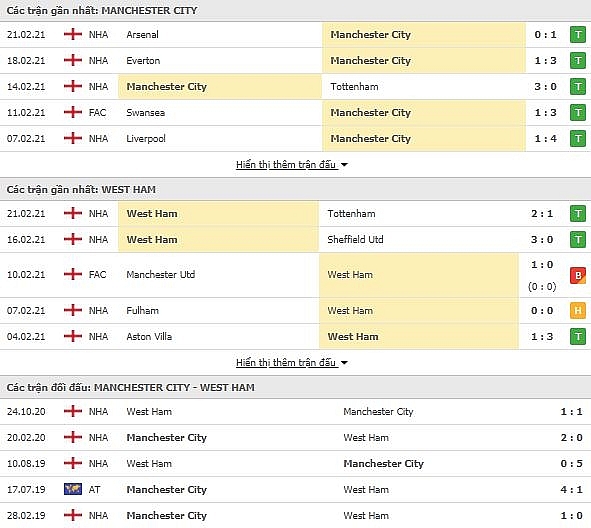Click green T badge for Sheffield Utd match
This screenshot has width=591, height=528.
[x=577, y=239]
